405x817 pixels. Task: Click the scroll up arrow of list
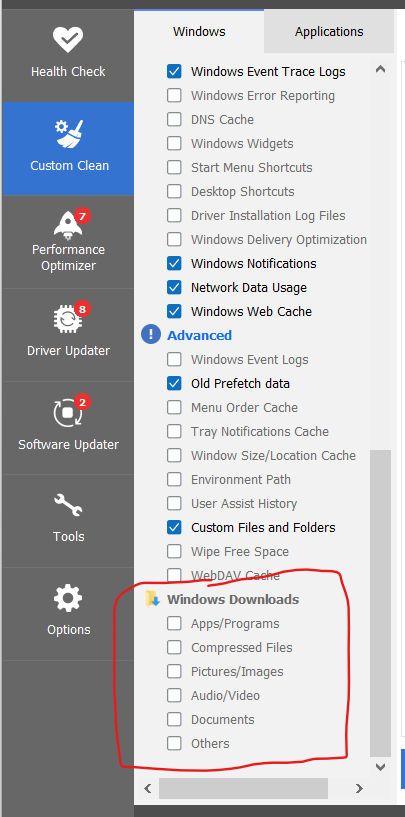point(381,69)
